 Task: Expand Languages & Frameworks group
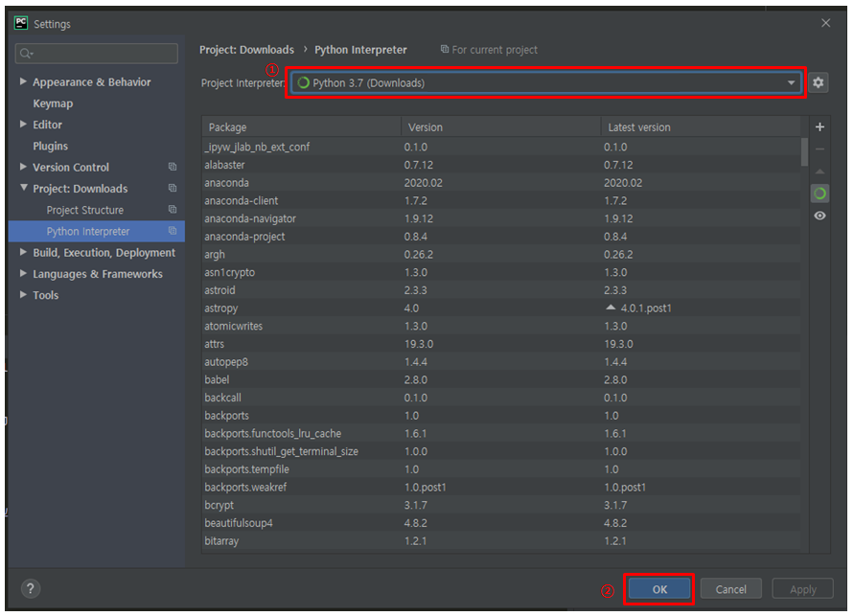tap(23, 273)
